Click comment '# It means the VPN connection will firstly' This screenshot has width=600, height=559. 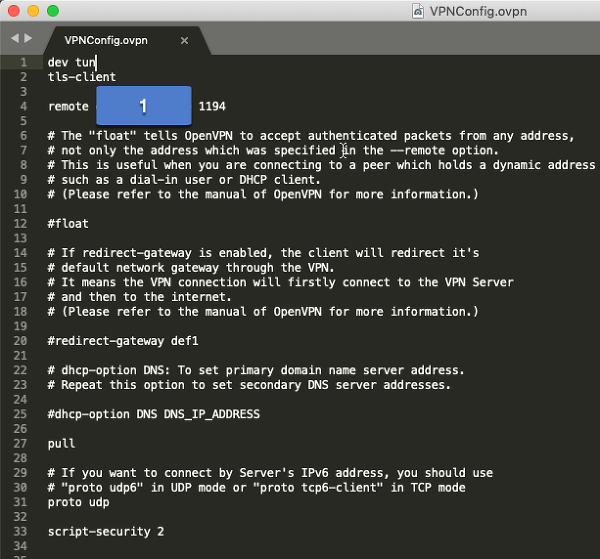[x=280, y=282]
